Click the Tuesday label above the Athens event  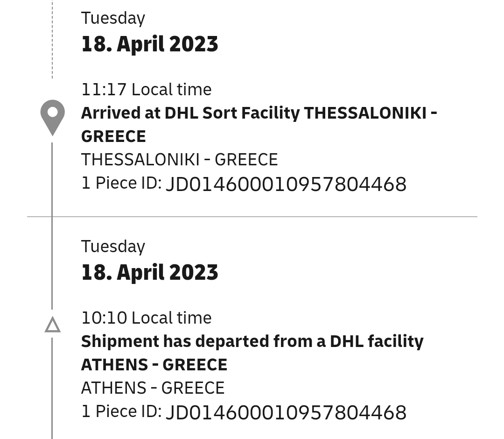(113, 246)
